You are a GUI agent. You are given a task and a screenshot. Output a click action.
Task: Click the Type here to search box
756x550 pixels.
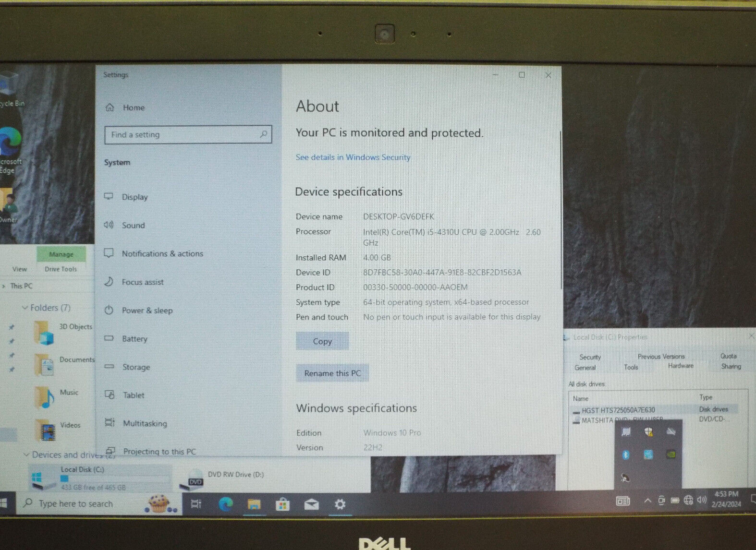click(x=99, y=504)
